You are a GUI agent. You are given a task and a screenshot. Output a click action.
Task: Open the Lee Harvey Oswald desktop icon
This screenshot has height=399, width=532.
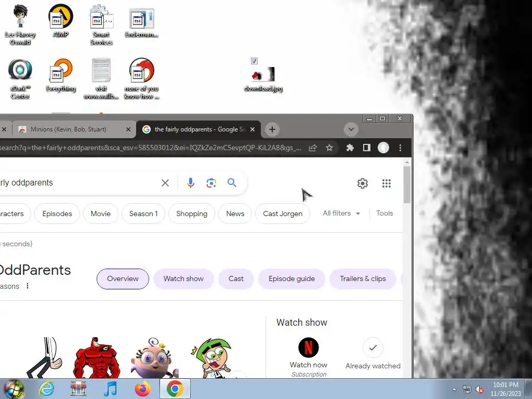pos(20,24)
